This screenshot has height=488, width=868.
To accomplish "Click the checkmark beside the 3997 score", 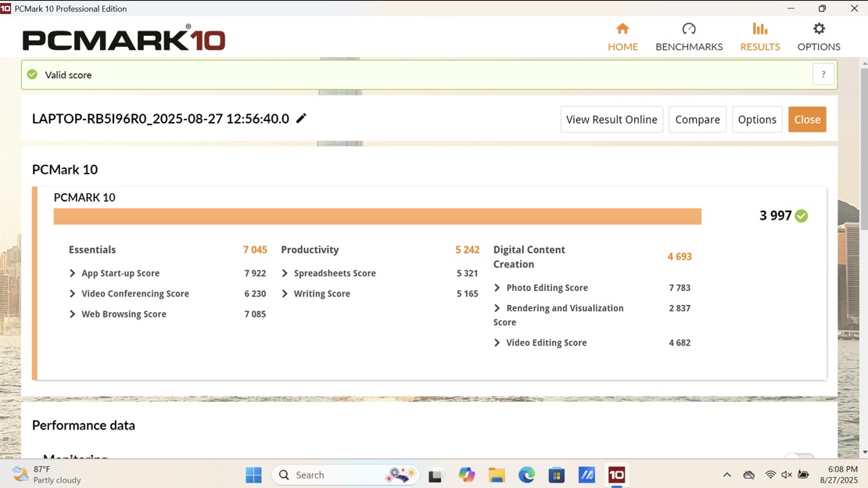I will 802,215.
